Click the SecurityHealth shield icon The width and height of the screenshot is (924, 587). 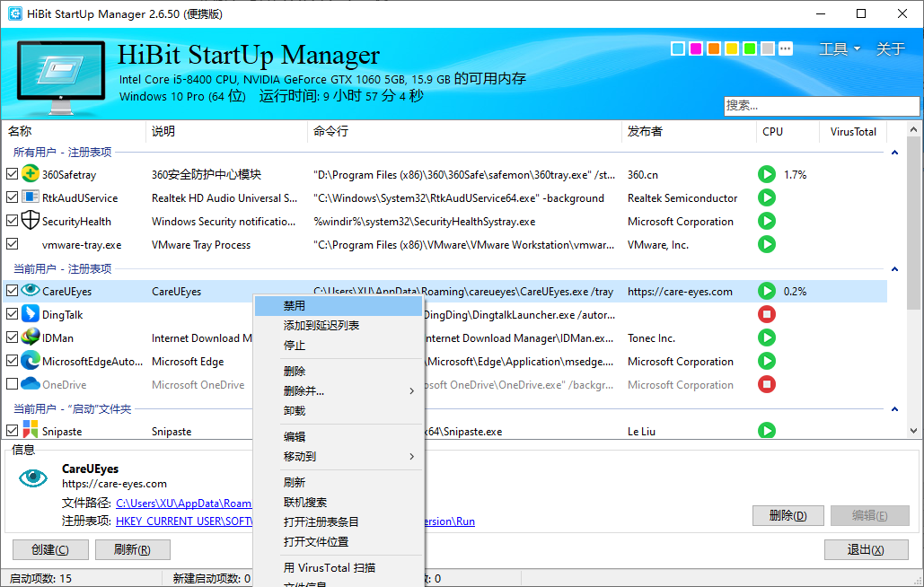coord(30,221)
